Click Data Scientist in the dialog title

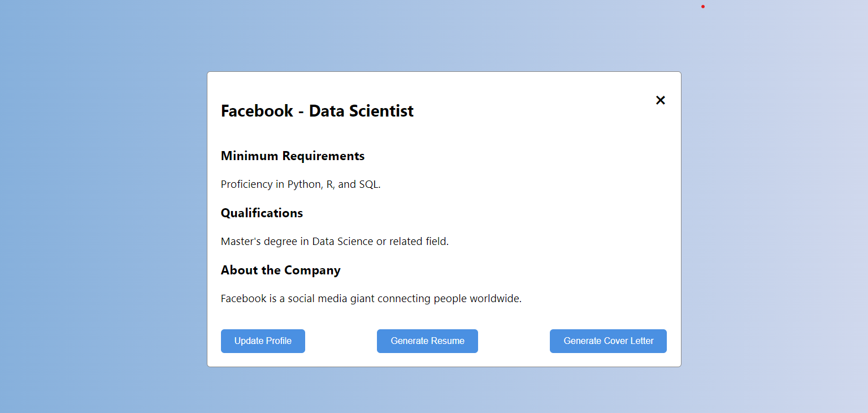click(x=361, y=111)
